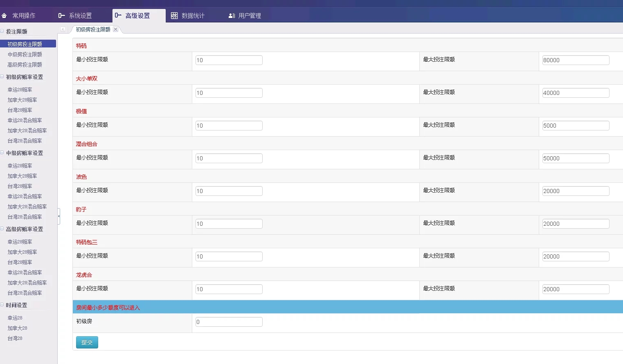Select the 初级房投注限额 content tab
623x364 pixels.
pyautogui.click(x=93, y=29)
